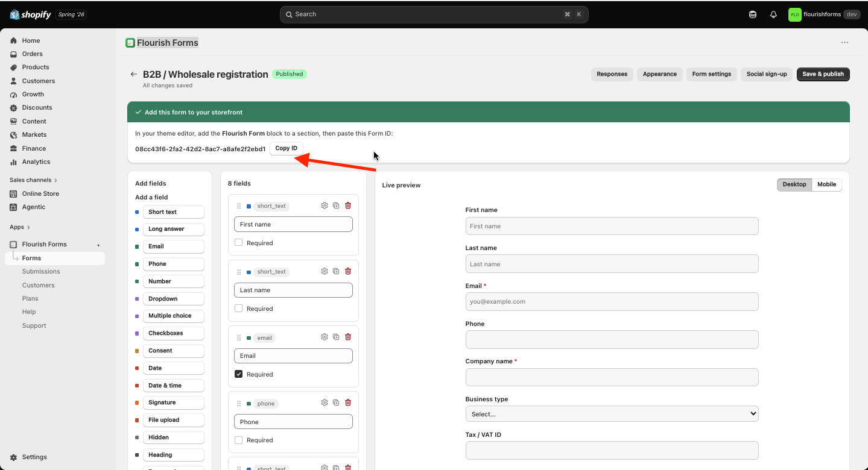Viewport: 868px width, 470px height.
Task: Open settings gear for Email field
Action: [325, 337]
